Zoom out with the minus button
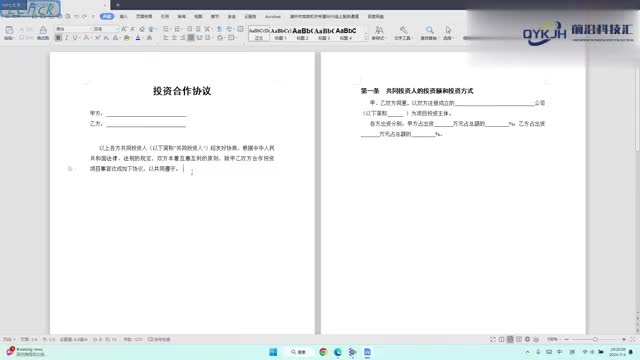The width and height of the screenshot is (640, 360). pos(567,339)
